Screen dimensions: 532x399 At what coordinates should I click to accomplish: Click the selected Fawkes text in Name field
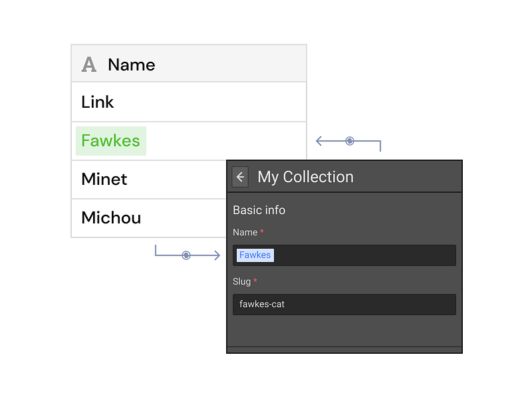(255, 255)
